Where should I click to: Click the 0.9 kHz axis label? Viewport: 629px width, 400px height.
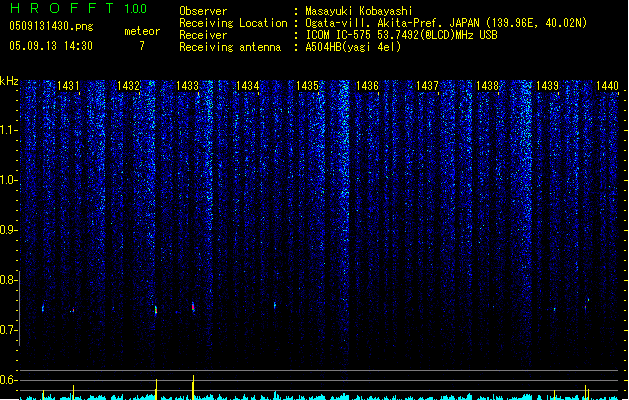[x=8, y=230]
